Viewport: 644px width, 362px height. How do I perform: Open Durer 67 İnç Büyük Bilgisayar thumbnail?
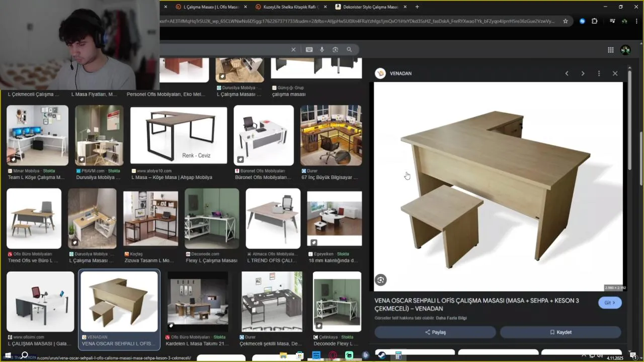(331, 135)
